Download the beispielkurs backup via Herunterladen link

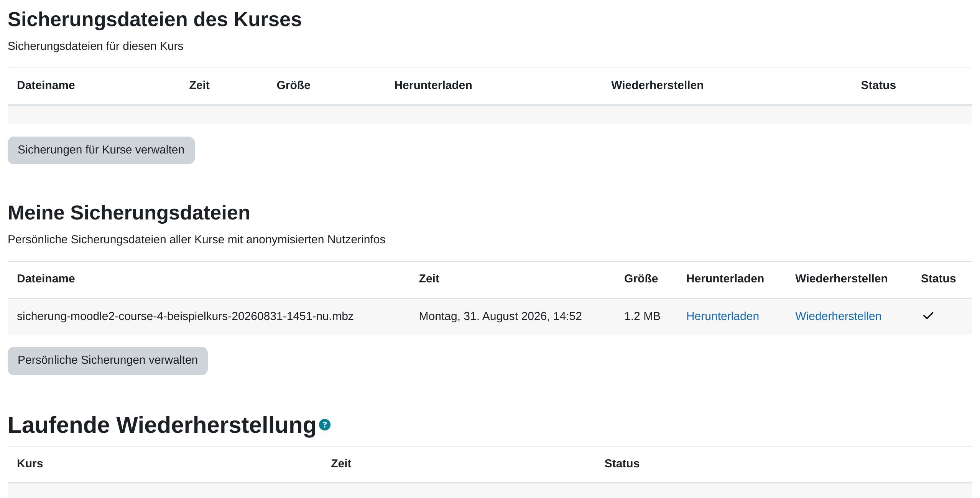click(722, 316)
